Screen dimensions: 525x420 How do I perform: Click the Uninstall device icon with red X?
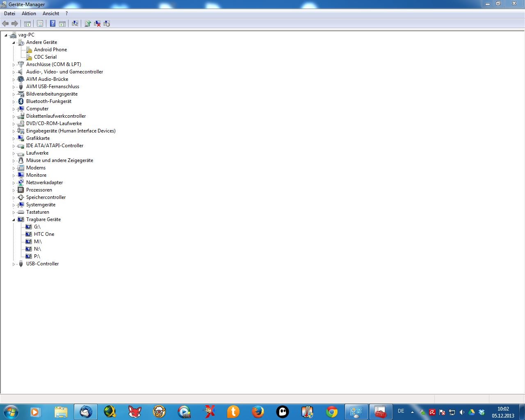click(97, 24)
